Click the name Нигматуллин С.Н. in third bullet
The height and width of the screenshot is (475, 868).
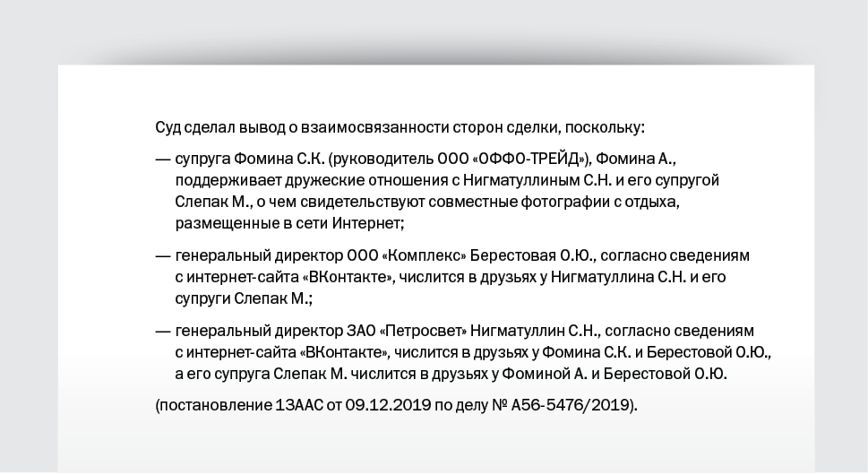534,331
